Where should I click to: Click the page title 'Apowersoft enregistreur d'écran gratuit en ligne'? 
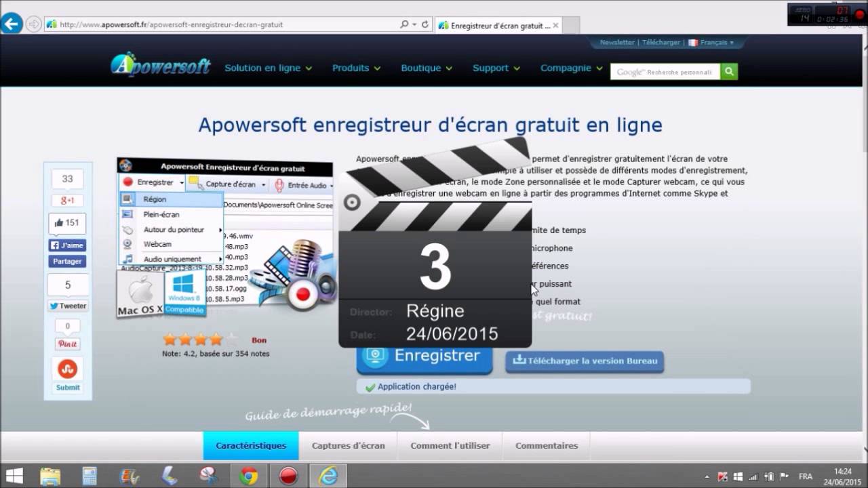(x=430, y=125)
